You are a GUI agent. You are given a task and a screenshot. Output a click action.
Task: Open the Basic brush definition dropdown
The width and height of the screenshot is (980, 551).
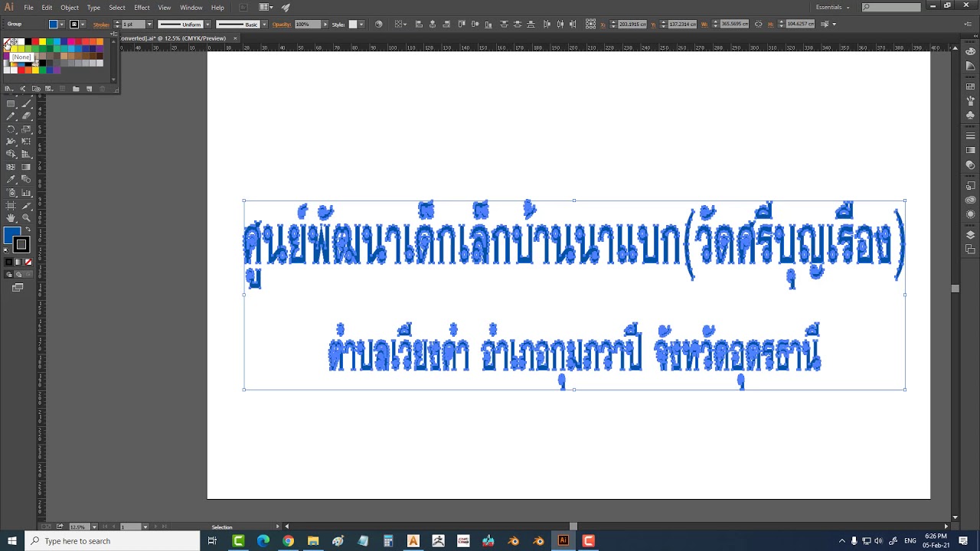coord(264,24)
